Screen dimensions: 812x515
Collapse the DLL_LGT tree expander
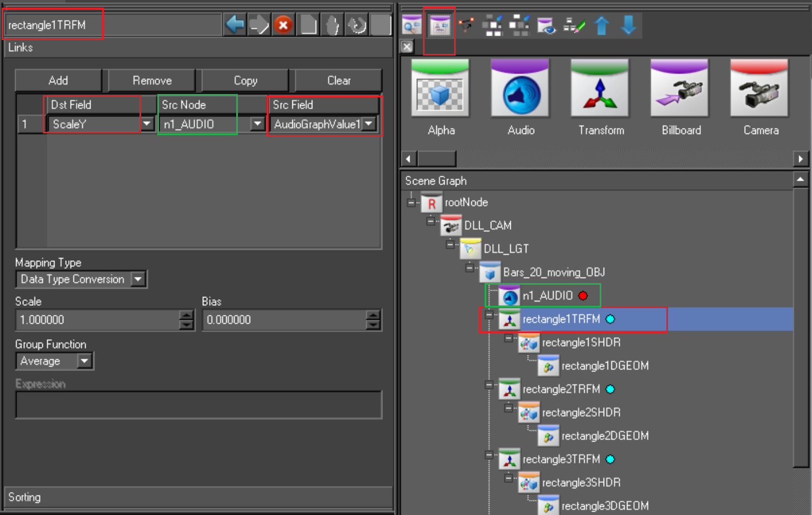click(450, 245)
